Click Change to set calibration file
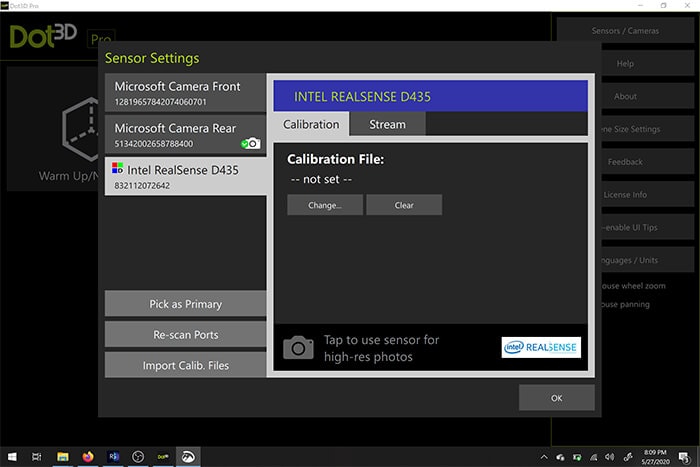Viewport: 700px width, 467px height. [x=325, y=205]
